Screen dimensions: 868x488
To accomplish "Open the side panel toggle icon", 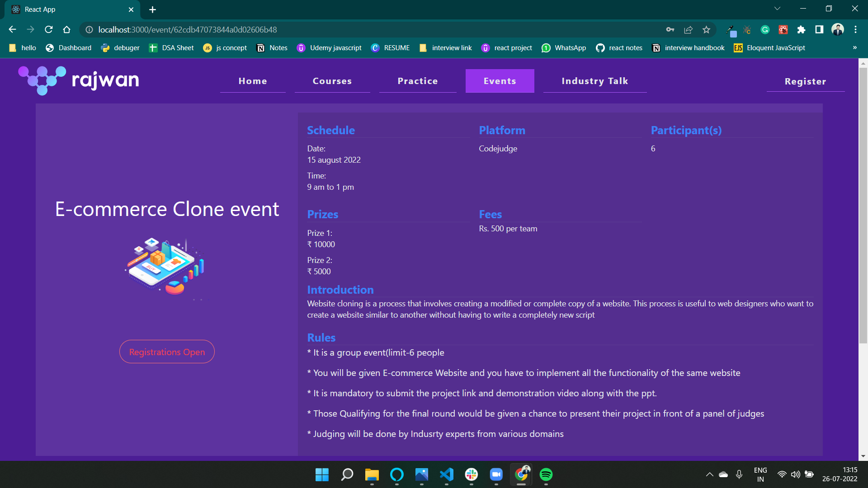I will (819, 30).
